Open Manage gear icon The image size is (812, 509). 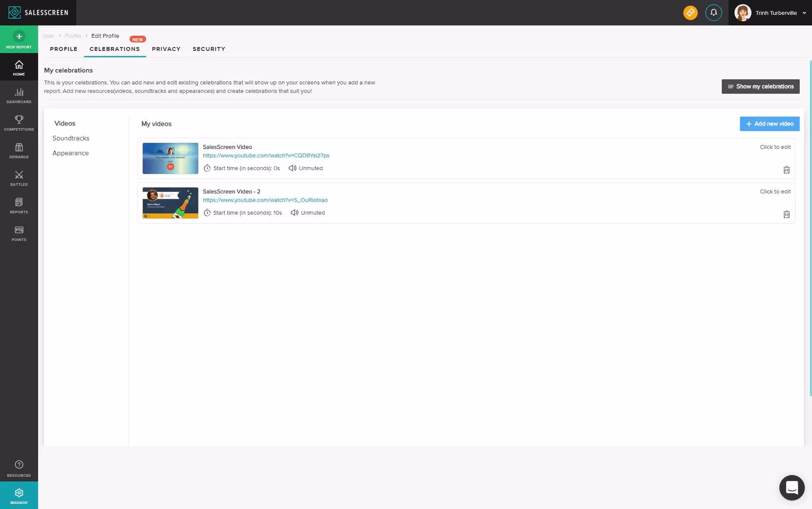[x=19, y=496]
